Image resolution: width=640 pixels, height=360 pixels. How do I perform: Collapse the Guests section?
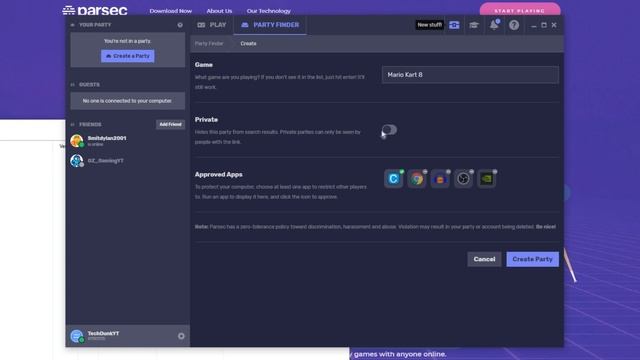pyautogui.click(x=73, y=84)
